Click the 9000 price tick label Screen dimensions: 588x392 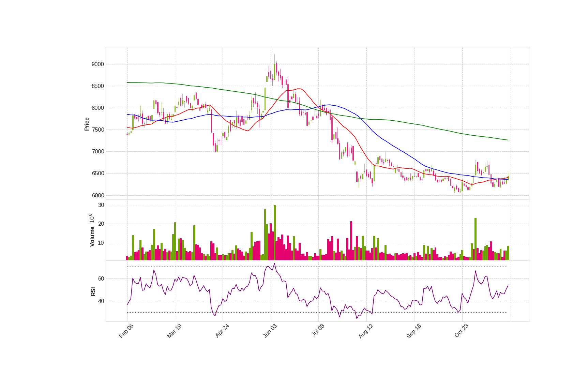point(98,64)
